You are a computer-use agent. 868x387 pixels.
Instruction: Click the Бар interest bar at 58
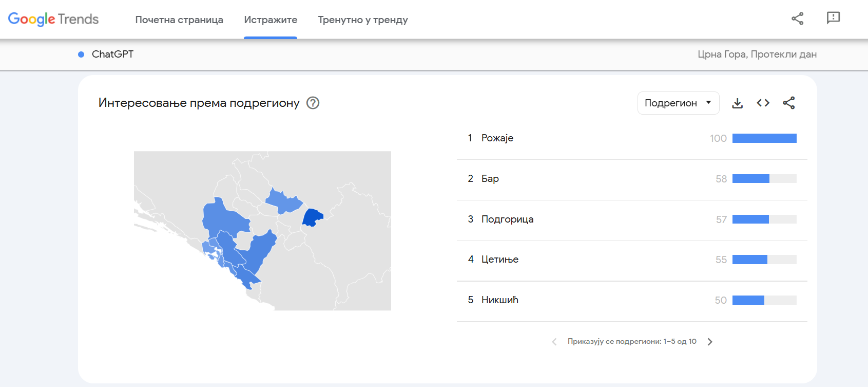click(x=764, y=179)
